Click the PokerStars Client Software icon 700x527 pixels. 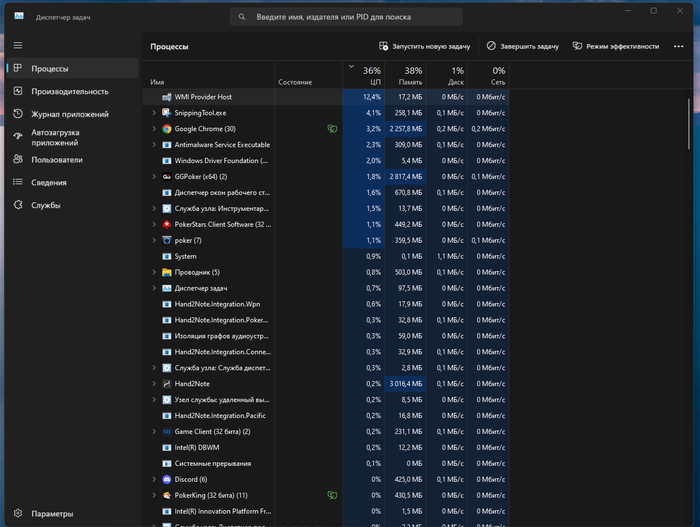tap(167, 225)
